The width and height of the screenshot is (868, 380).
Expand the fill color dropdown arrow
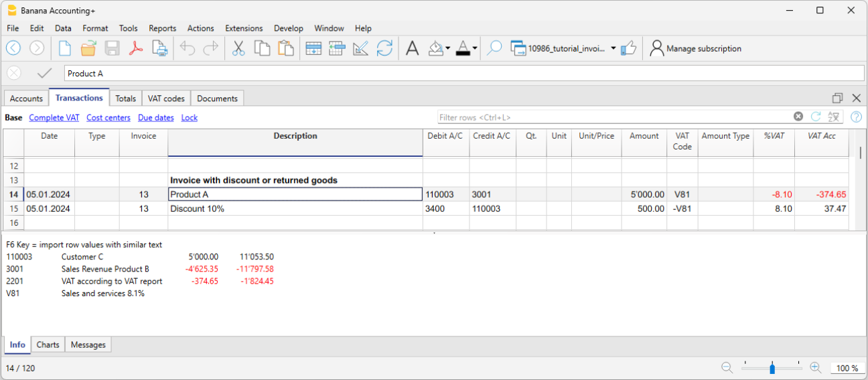coord(447,48)
